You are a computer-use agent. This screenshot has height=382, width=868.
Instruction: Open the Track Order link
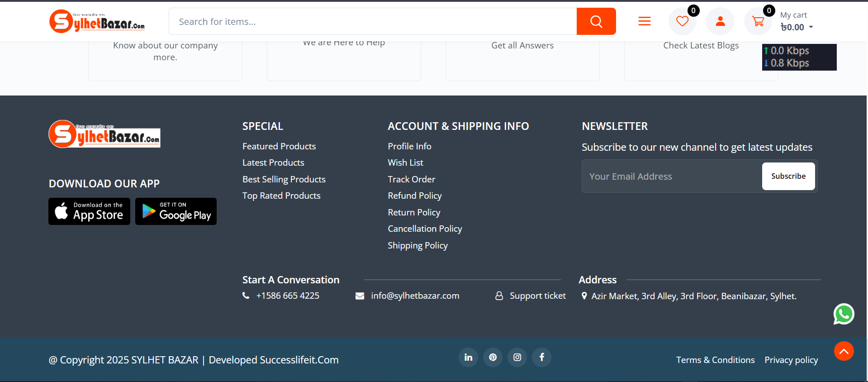(x=411, y=179)
